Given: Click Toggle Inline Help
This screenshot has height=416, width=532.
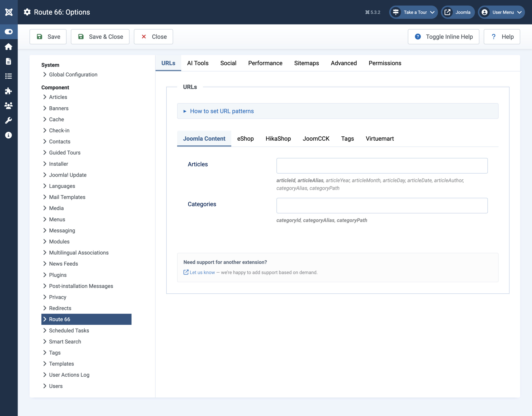Looking at the screenshot, I should (443, 37).
